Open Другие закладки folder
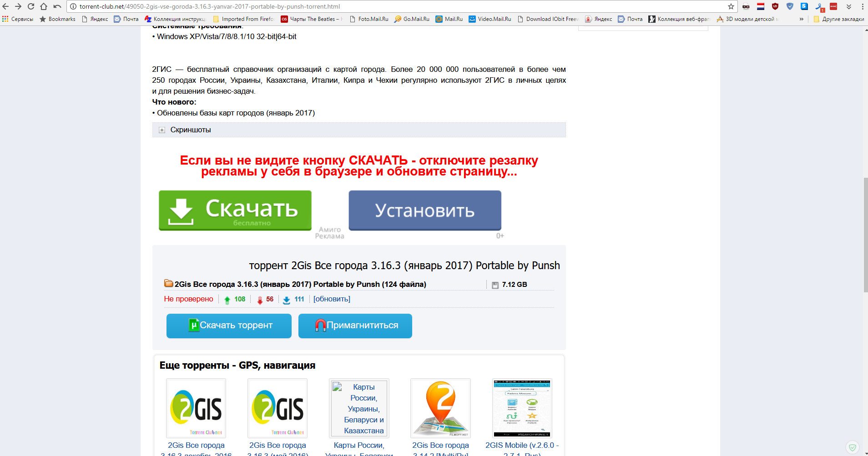 click(x=839, y=19)
